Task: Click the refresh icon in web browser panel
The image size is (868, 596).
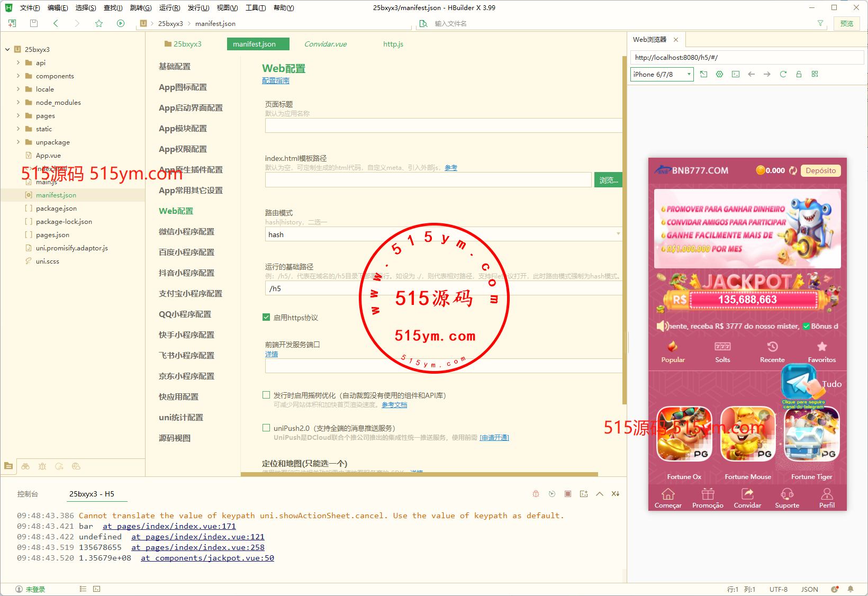Action: click(x=783, y=74)
